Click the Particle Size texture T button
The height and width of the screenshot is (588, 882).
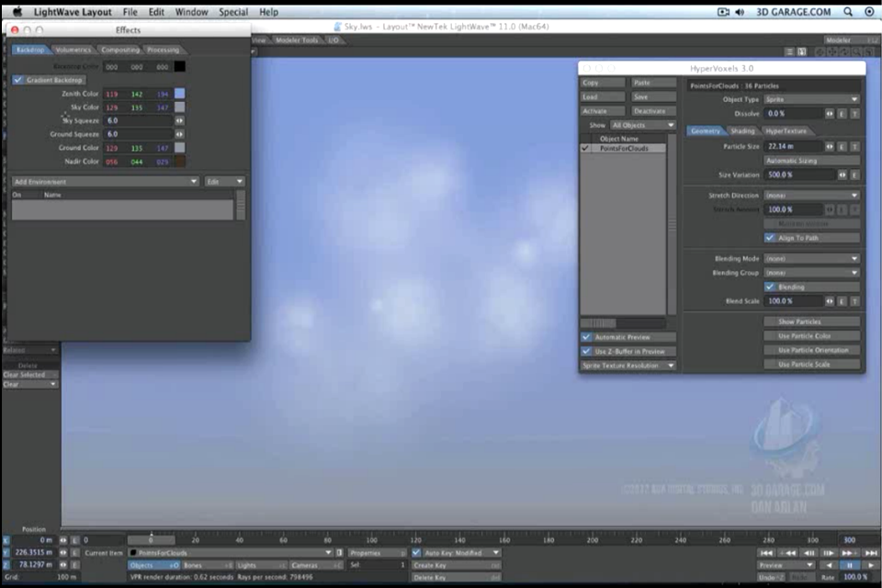pyautogui.click(x=854, y=146)
